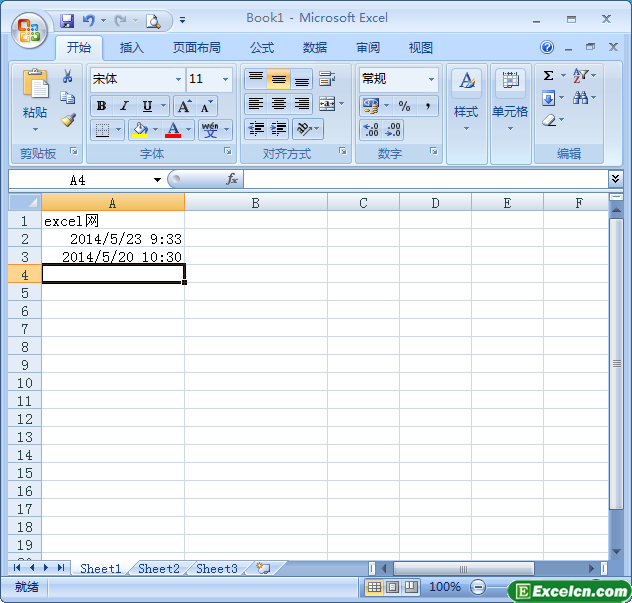Save the workbook with the floppy icon
The image size is (632, 603).
(67, 20)
